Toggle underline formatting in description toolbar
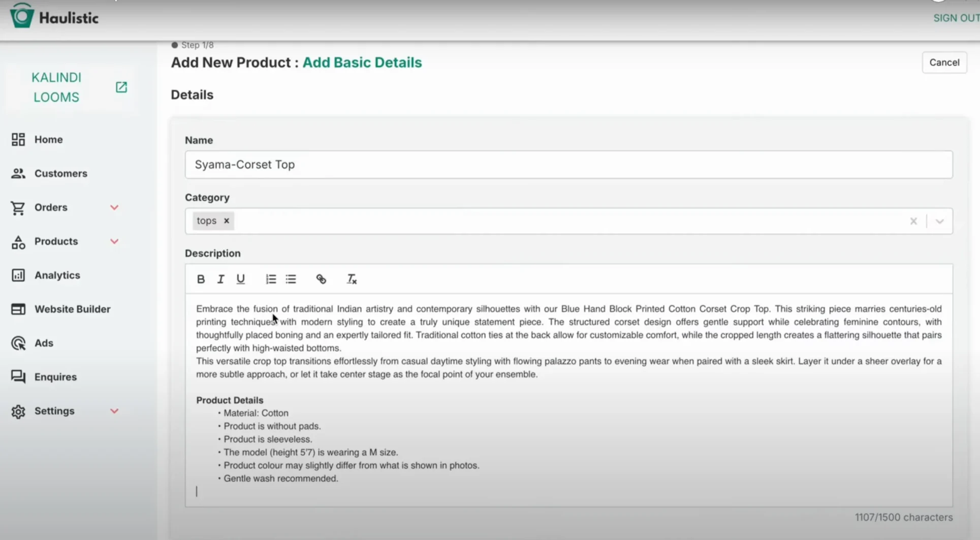The height and width of the screenshot is (540, 980). coord(240,279)
